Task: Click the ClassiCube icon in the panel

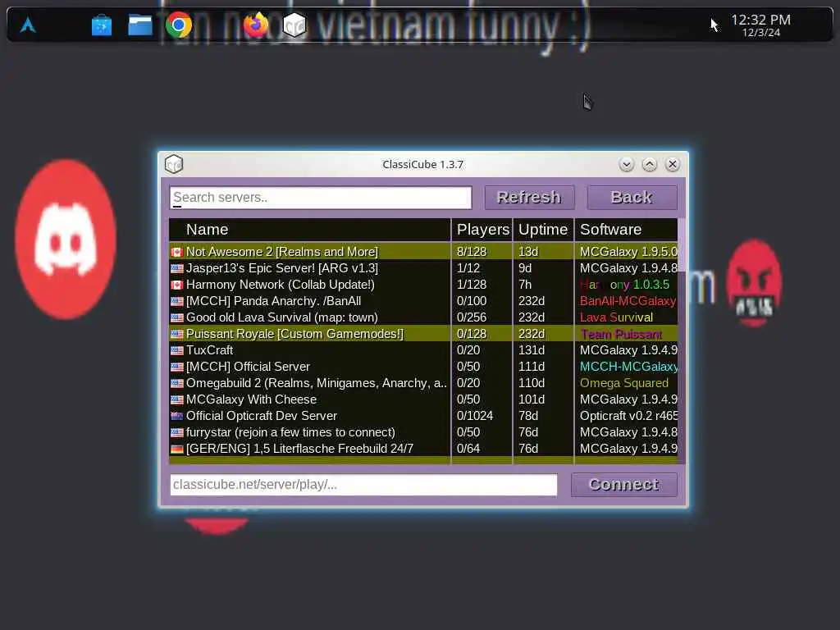Action: (294, 25)
